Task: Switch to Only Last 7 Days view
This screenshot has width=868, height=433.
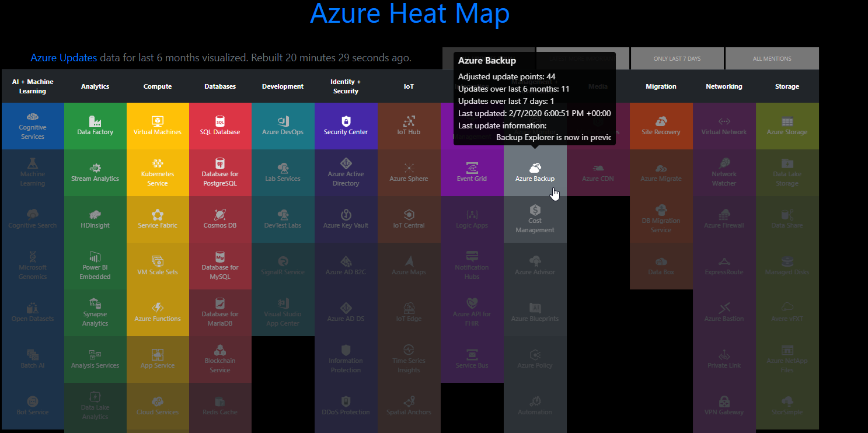Action: pyautogui.click(x=677, y=58)
